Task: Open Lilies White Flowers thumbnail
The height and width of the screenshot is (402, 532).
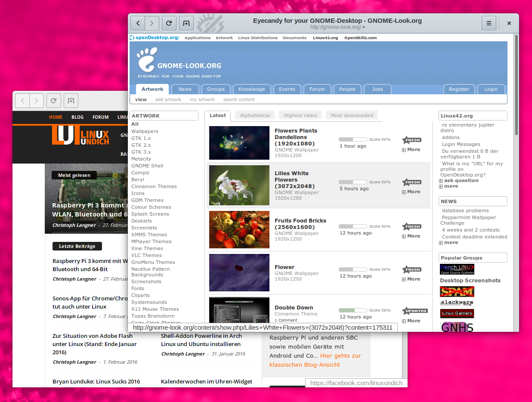Action: tap(239, 185)
